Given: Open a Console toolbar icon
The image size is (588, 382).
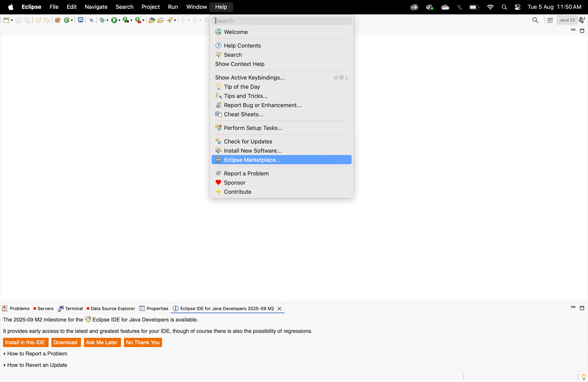Looking at the screenshot, I should [81, 20].
